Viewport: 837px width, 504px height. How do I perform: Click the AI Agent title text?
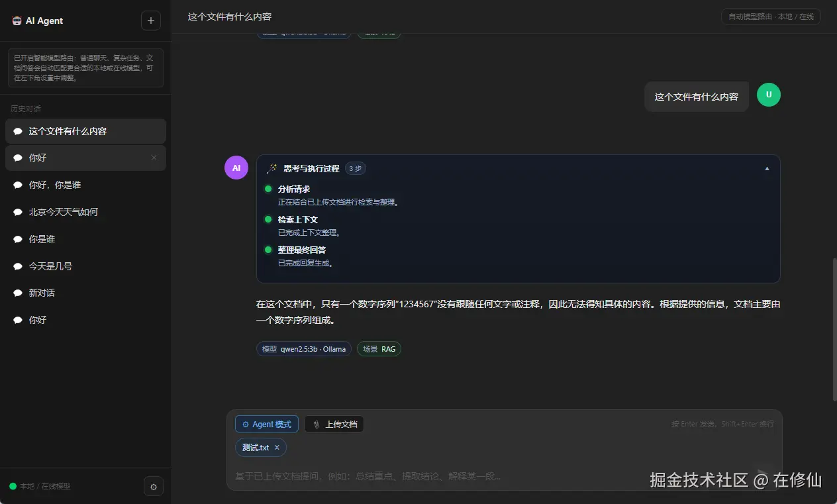point(44,21)
